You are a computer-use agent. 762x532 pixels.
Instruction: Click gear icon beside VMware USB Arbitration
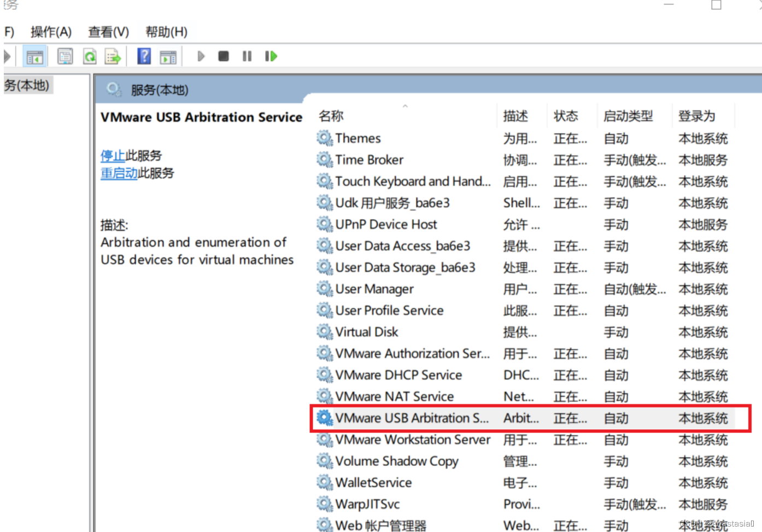coord(325,418)
